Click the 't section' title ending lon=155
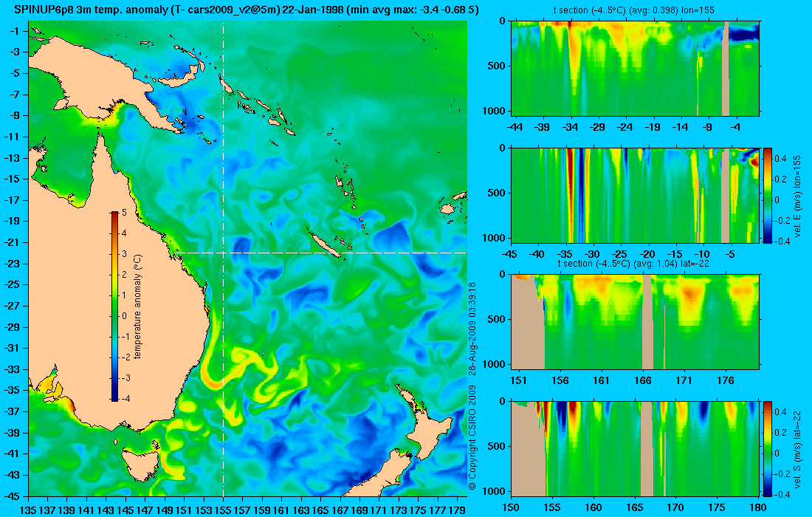 634,10
